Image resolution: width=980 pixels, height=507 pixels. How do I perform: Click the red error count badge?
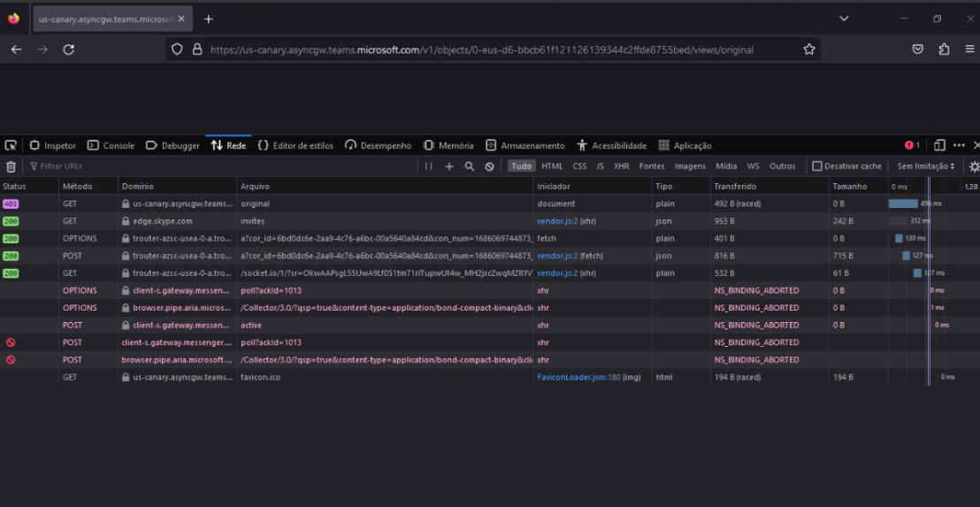click(912, 145)
